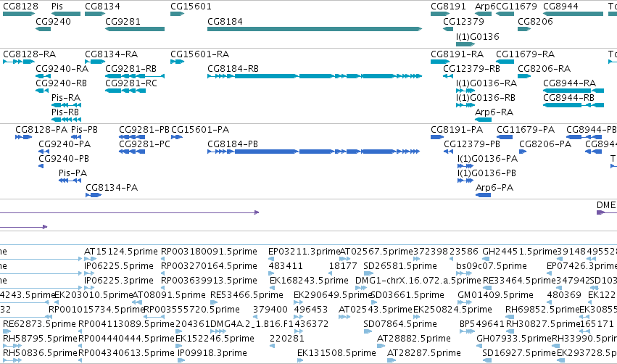Open the CG15601-PA protein feature
Viewport: 617px width, 364px height.
[177, 137]
